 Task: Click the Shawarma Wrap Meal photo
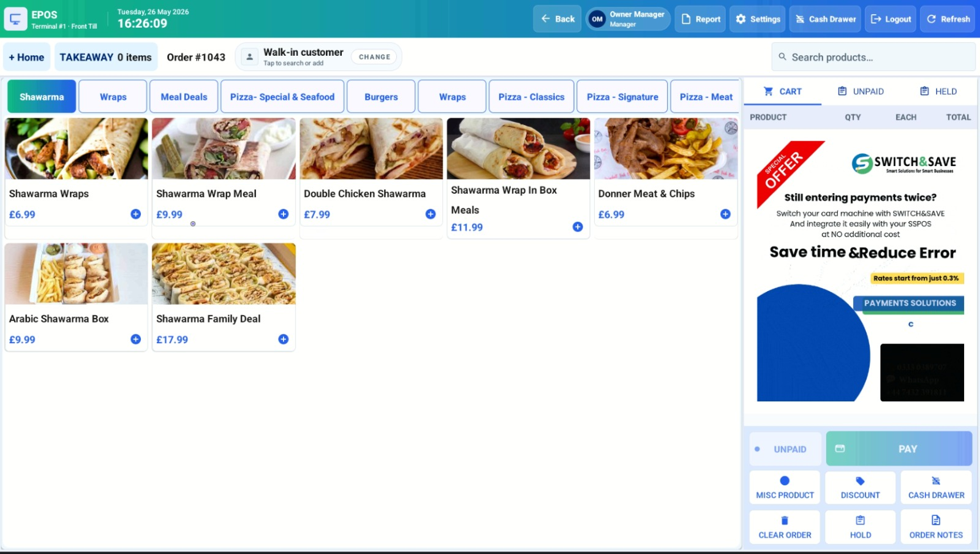coord(224,149)
